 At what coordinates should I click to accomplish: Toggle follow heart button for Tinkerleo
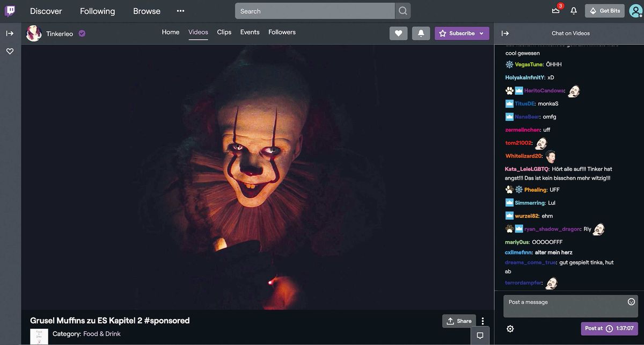pos(398,33)
